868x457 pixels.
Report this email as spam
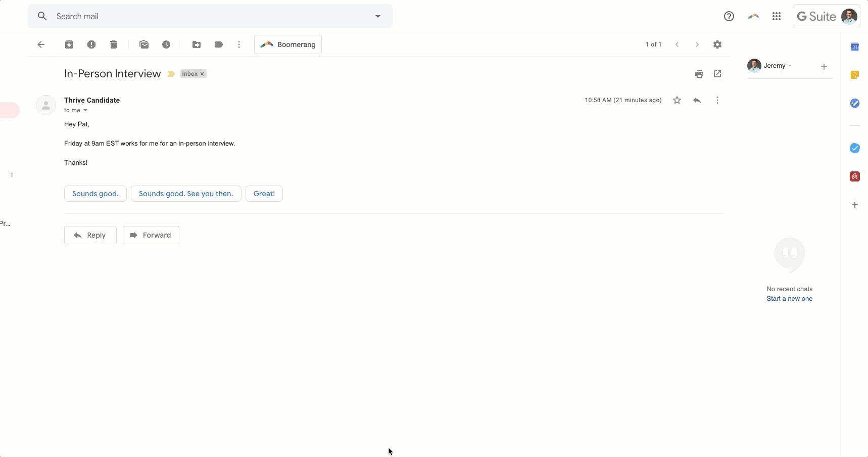point(91,44)
